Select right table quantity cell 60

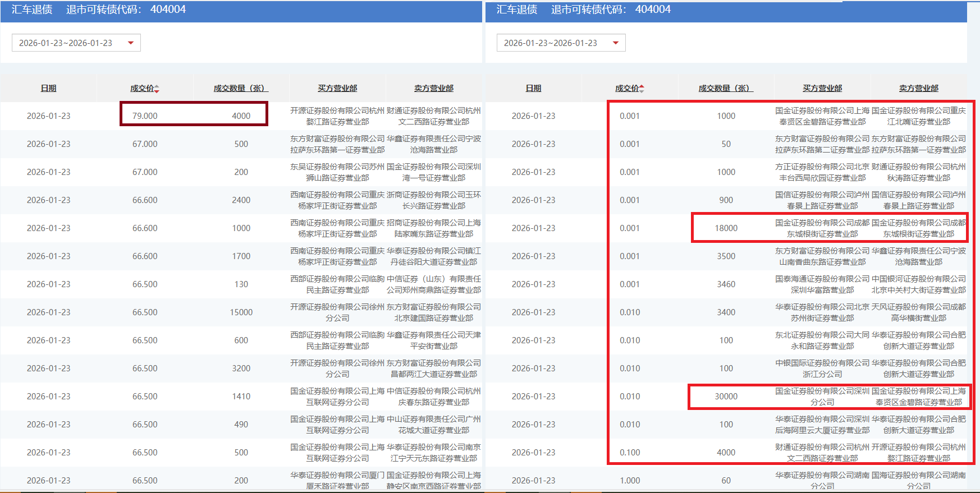point(726,481)
